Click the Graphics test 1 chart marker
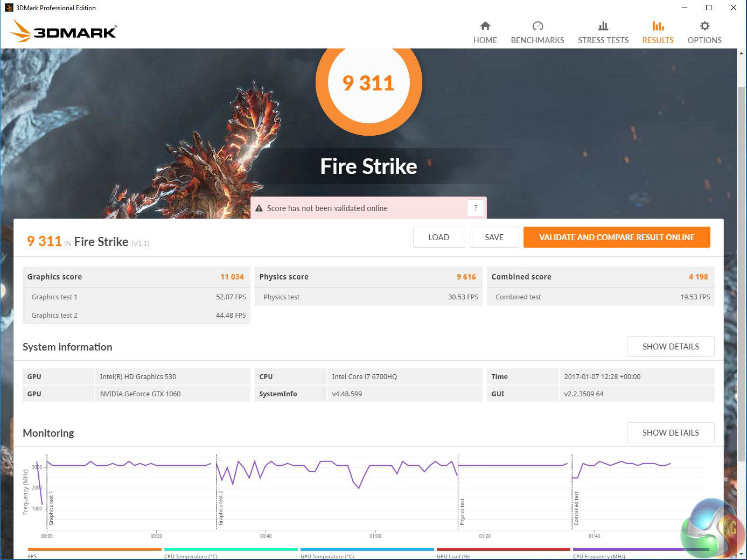Screen dimensions: 747x560 (51, 508)
